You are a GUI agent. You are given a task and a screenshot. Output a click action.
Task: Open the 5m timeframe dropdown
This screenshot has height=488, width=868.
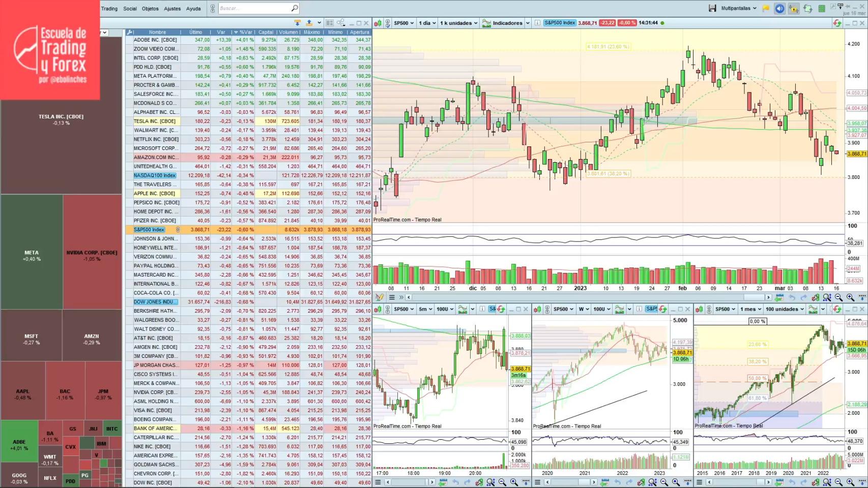(425, 309)
